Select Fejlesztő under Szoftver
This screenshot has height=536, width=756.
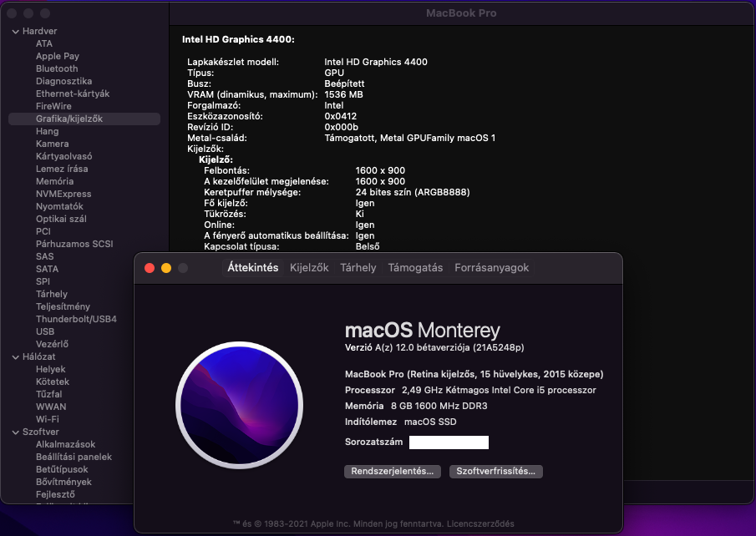(x=55, y=494)
